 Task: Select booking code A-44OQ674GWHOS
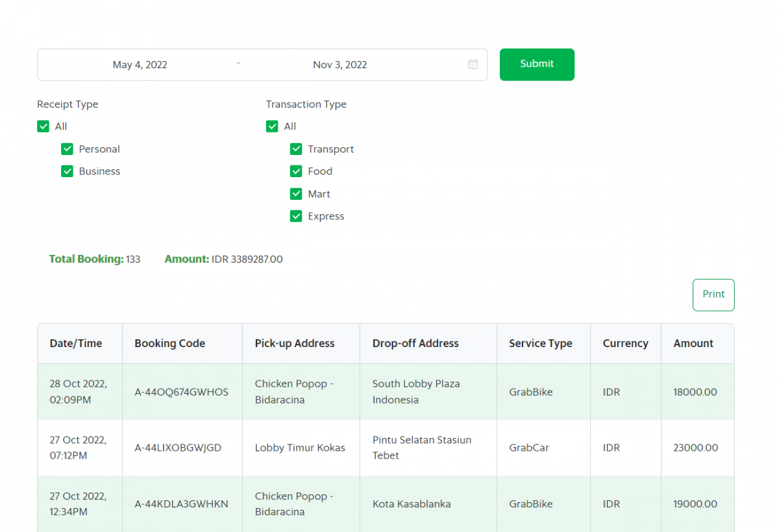pos(181,392)
